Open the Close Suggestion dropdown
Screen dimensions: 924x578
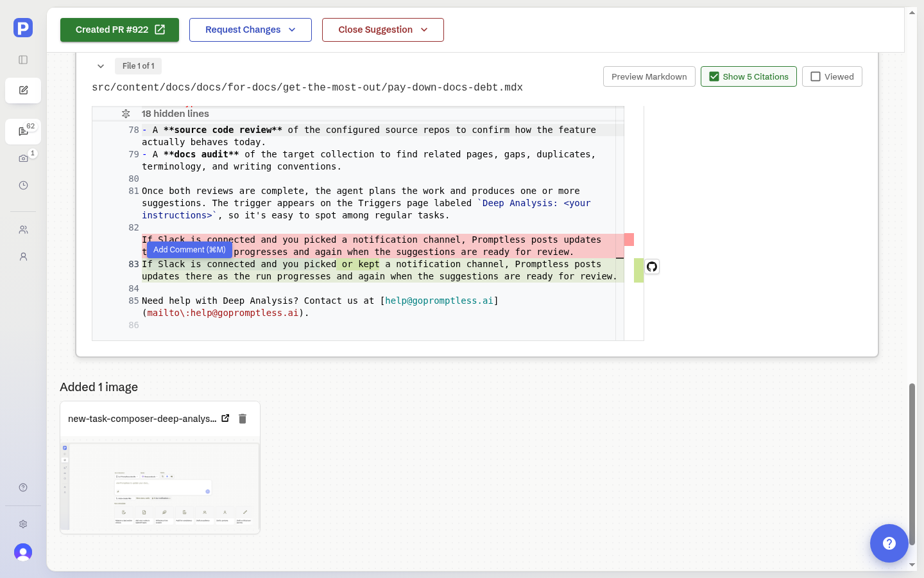[x=383, y=30]
